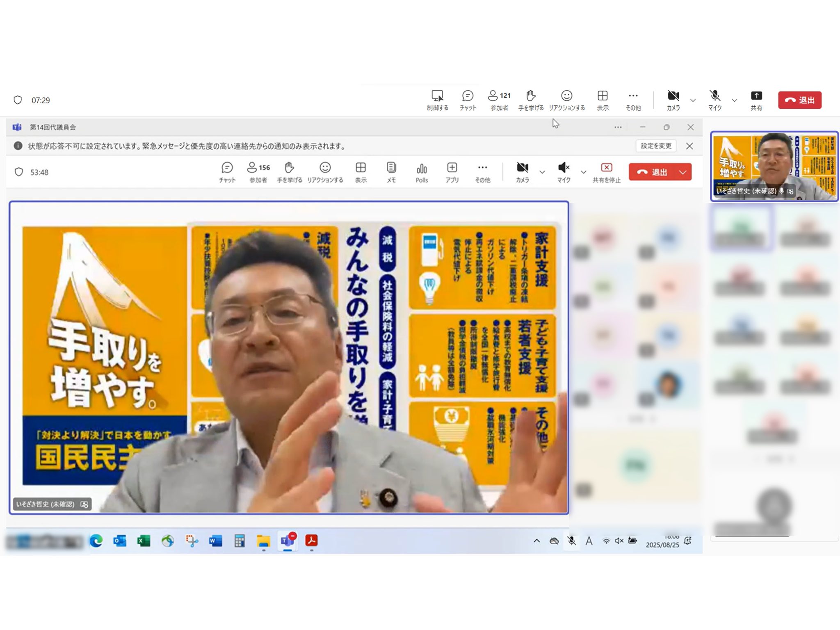The image size is (840, 630).
Task: Expand the leave options arrow in shared window
Action: pyautogui.click(x=683, y=172)
